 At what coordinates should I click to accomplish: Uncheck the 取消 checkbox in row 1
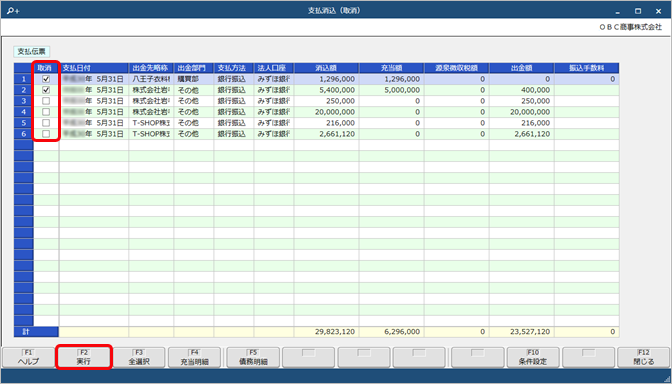point(46,79)
